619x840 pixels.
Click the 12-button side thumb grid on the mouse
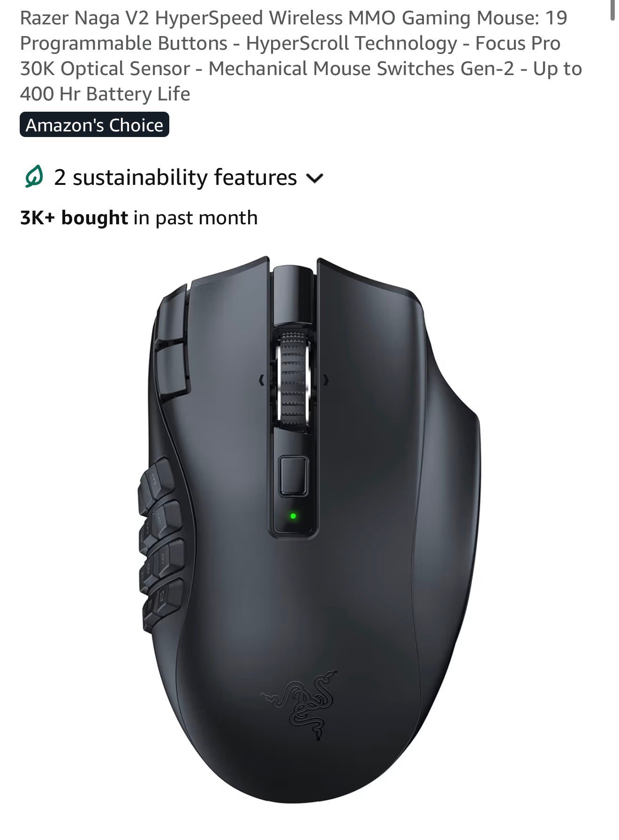[160, 542]
